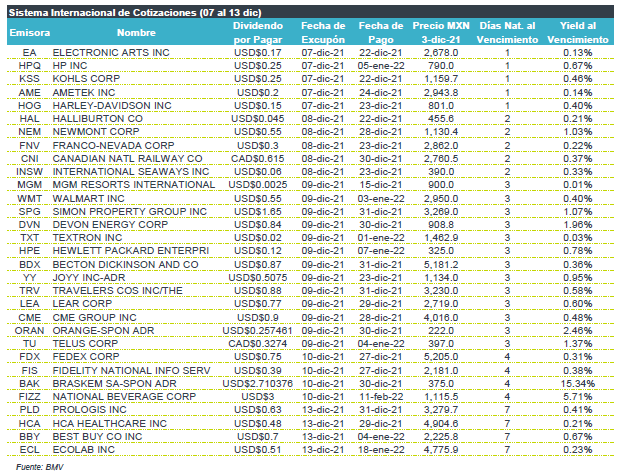Click the MGM RESORTS INTERNATIONAL name
This screenshot has height=475, width=627.
click(x=134, y=185)
